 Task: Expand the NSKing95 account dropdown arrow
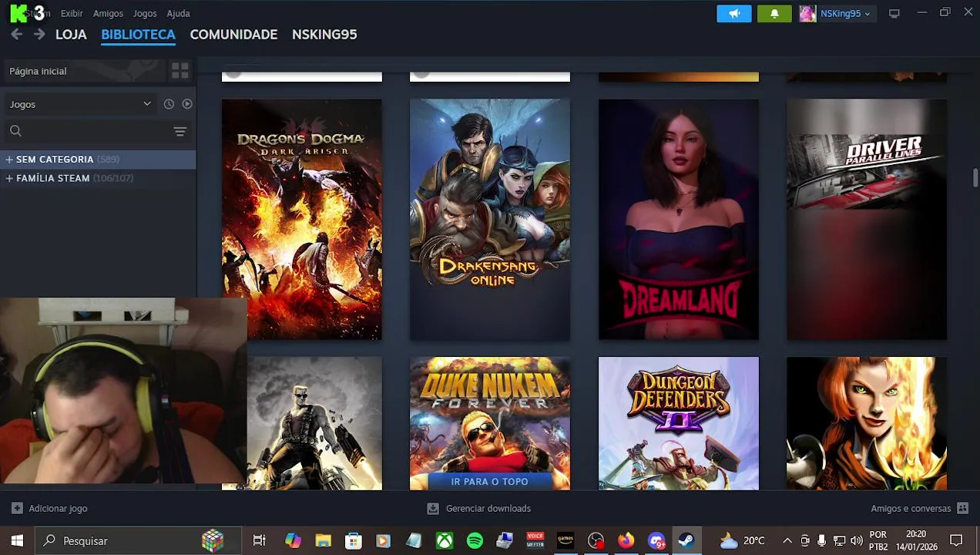pos(867,14)
